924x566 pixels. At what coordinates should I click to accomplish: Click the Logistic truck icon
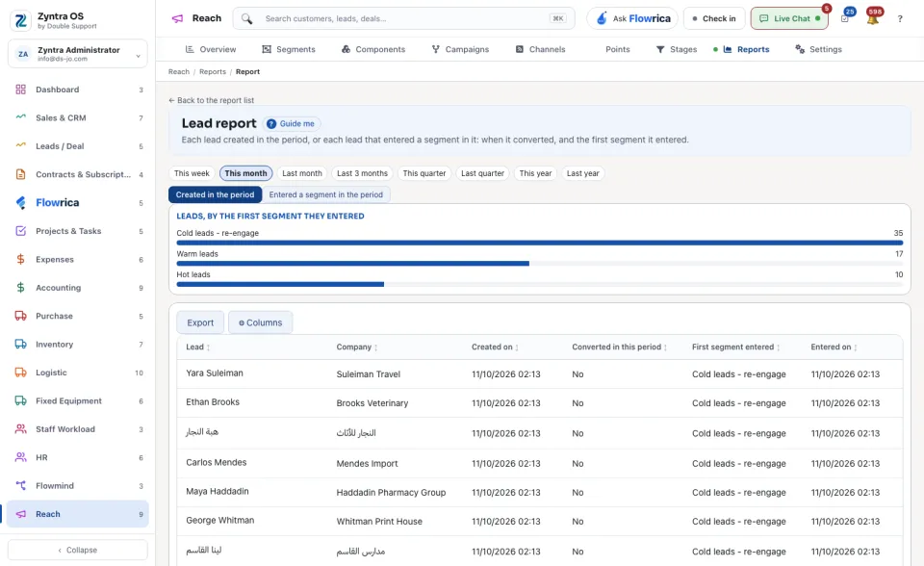(x=20, y=373)
